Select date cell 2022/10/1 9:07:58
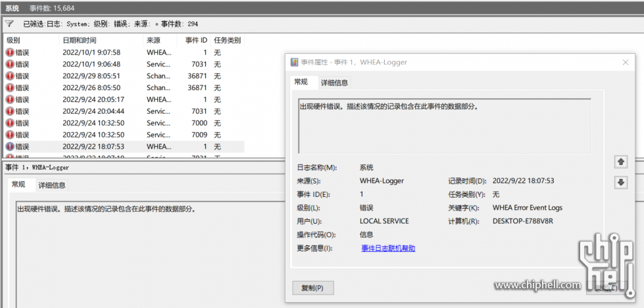644x308 pixels. pyautogui.click(x=91, y=53)
